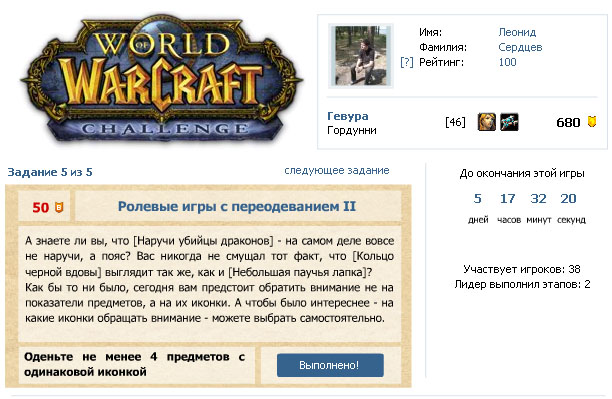Click the [?] rating help link
The height and width of the screenshot is (399, 612).
[406, 62]
